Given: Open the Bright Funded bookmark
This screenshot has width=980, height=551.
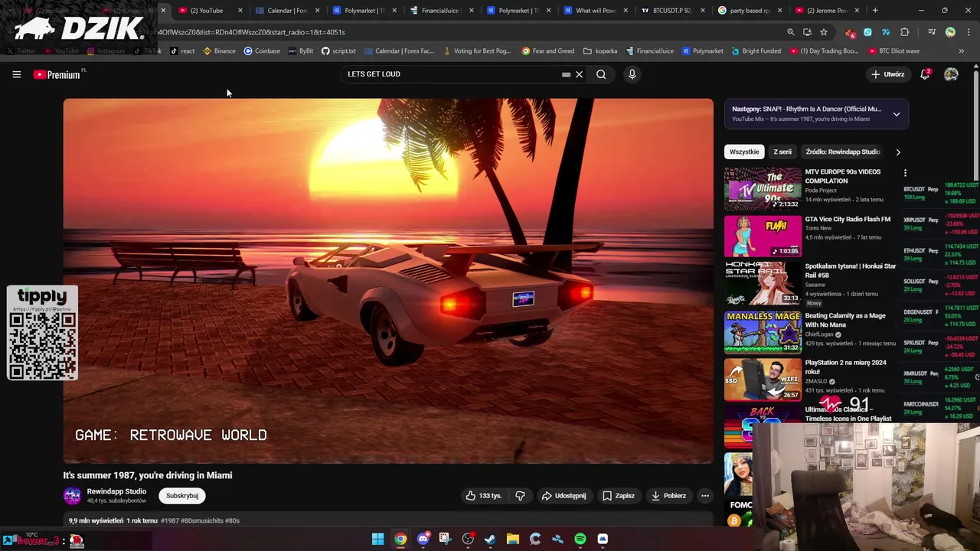Looking at the screenshot, I should [756, 51].
